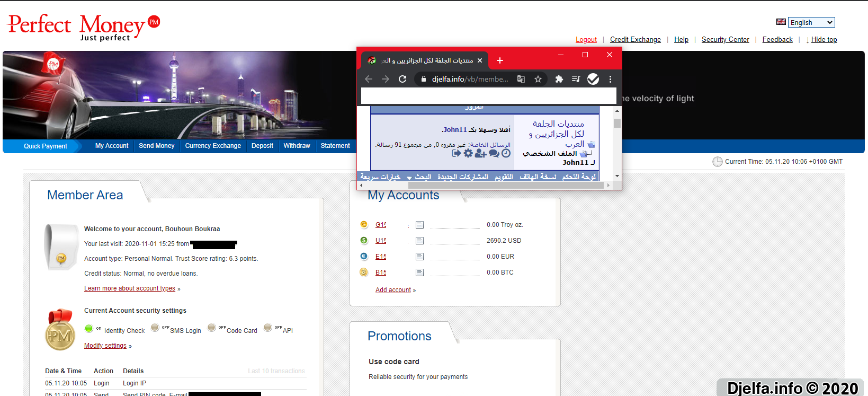The image size is (868, 396).
Task: Click the balance text "2690.2 USD"
Action: (x=504, y=241)
